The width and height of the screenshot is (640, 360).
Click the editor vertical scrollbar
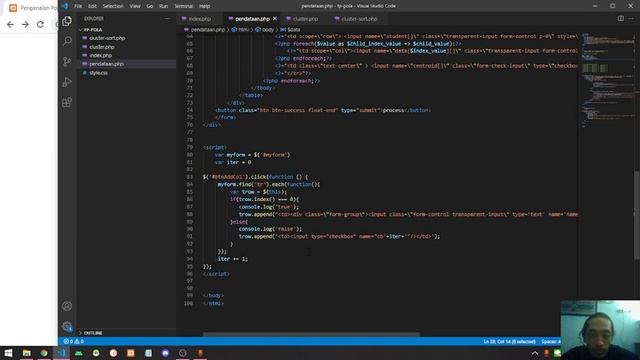pos(637,214)
